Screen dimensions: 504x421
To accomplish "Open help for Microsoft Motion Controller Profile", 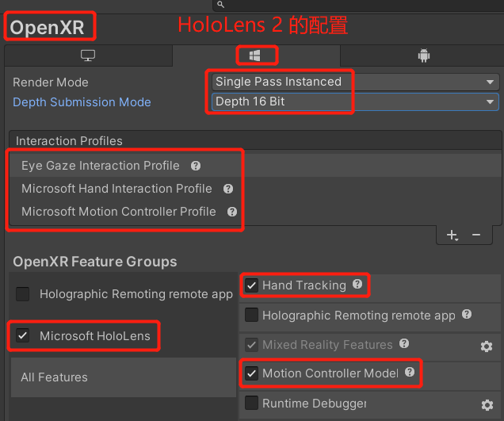I will point(232,212).
